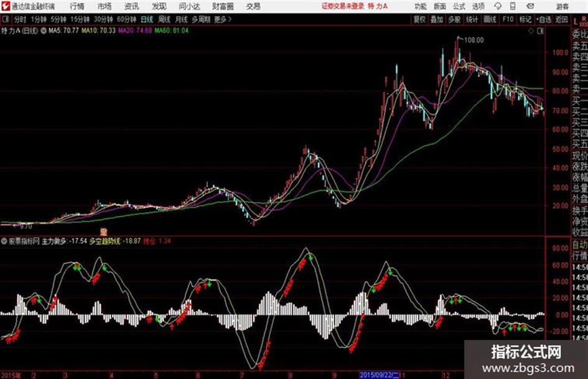This screenshot has width=588, height=379.
Task: Open the 公式 menu
Action: point(459,6)
